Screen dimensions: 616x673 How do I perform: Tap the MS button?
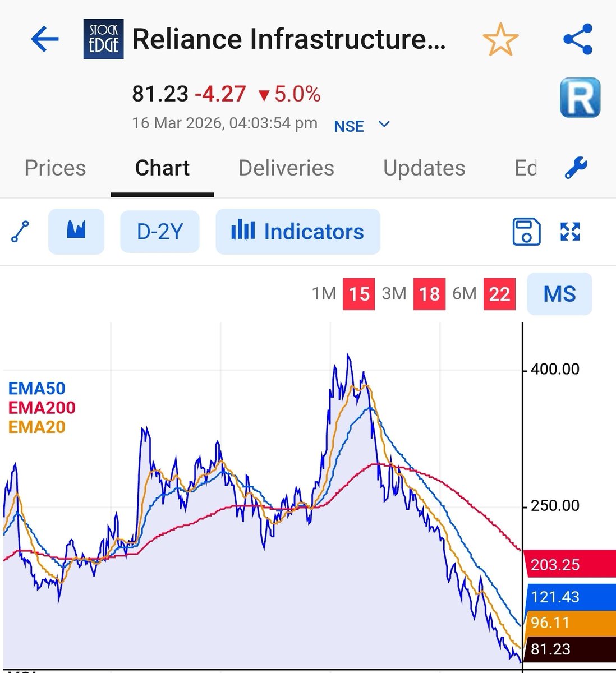click(559, 294)
